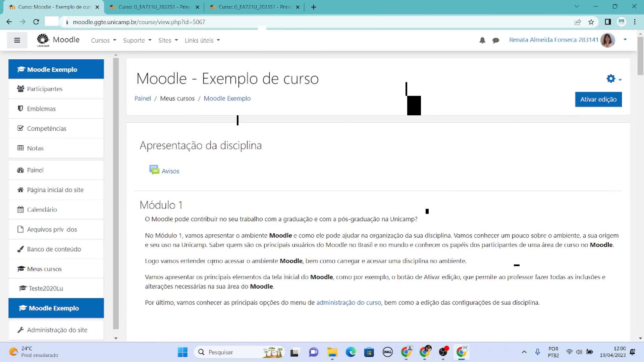The image size is (644, 362).
Task: Open a new browser tab
Action: click(x=314, y=7)
